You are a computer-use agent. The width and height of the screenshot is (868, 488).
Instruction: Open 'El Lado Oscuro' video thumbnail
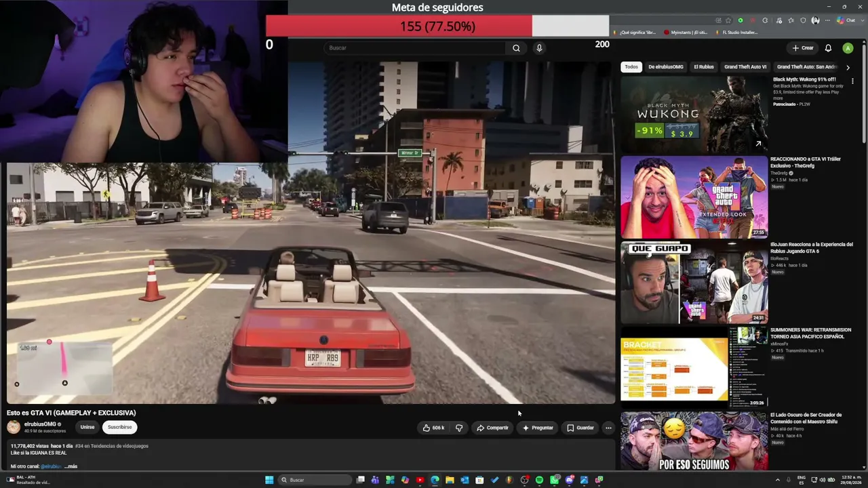(x=694, y=441)
